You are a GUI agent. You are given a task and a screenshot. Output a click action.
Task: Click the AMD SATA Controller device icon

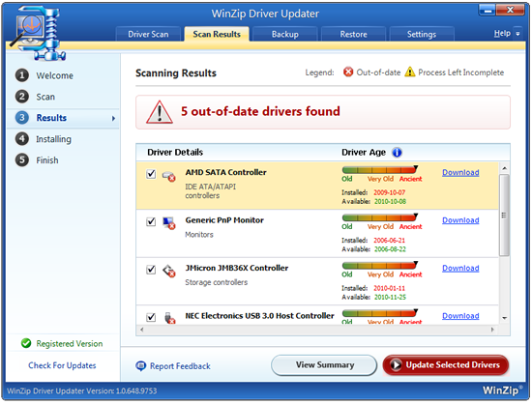point(168,176)
